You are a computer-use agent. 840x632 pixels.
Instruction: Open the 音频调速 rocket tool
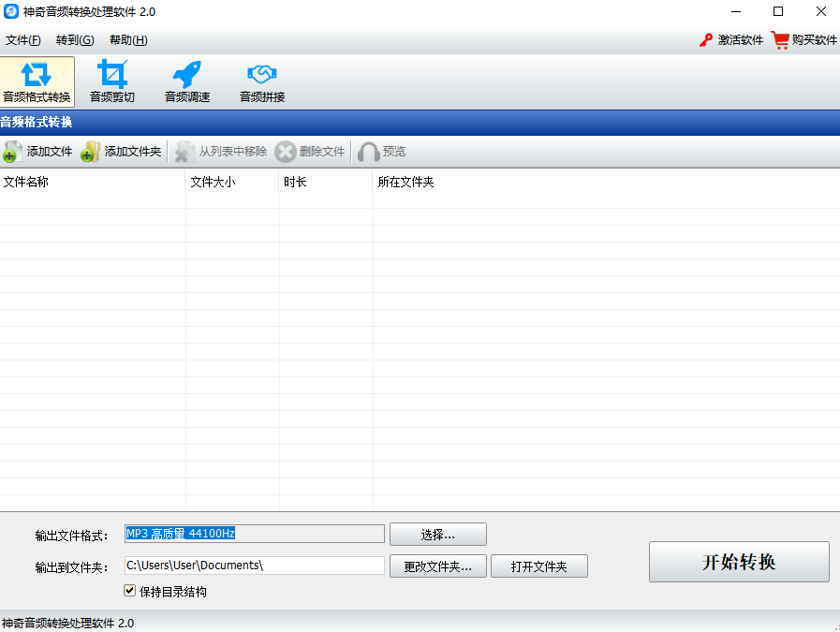[187, 82]
